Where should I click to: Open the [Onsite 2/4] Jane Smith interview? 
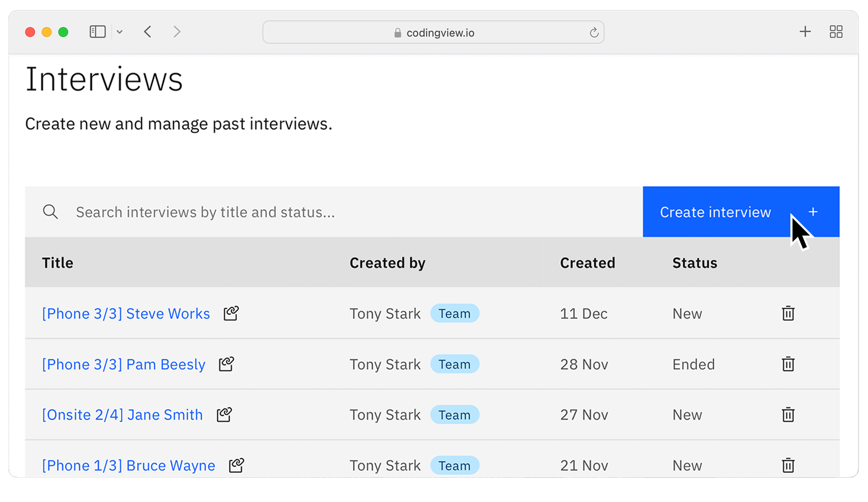pyautogui.click(x=122, y=415)
